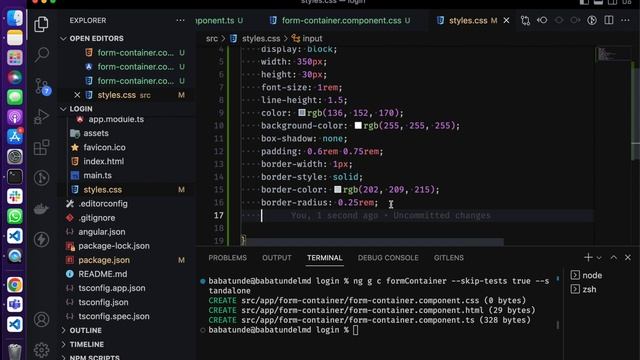The height and width of the screenshot is (360, 640).
Task: Click the go to previous change icon
Action: pyautogui.click(x=542, y=20)
